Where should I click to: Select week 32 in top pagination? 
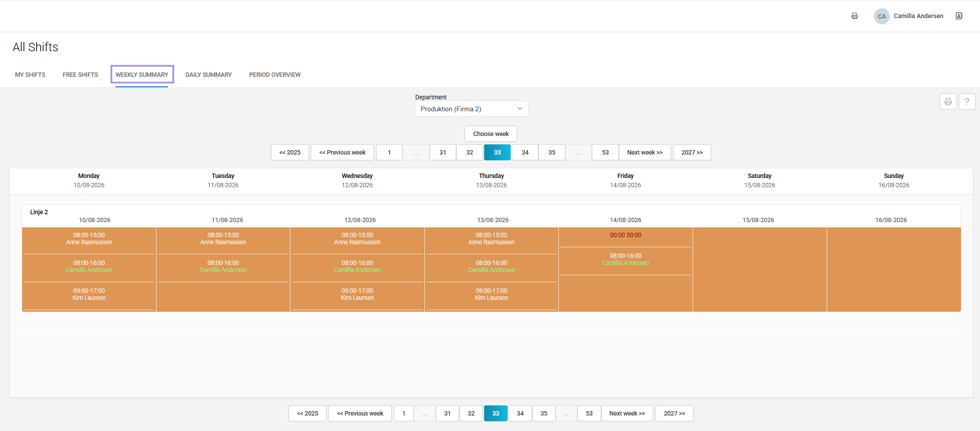click(469, 152)
